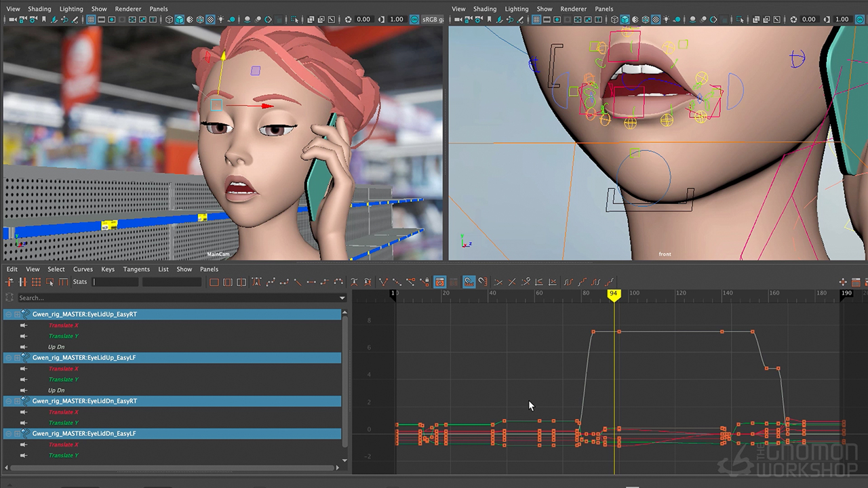
Task: Click the Flat tangents icon
Action: 311,282
